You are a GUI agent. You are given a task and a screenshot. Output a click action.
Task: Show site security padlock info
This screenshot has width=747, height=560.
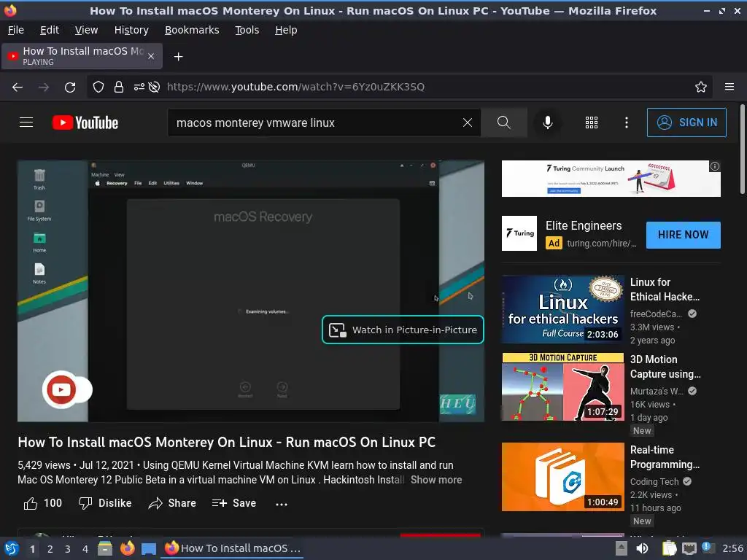[119, 87]
